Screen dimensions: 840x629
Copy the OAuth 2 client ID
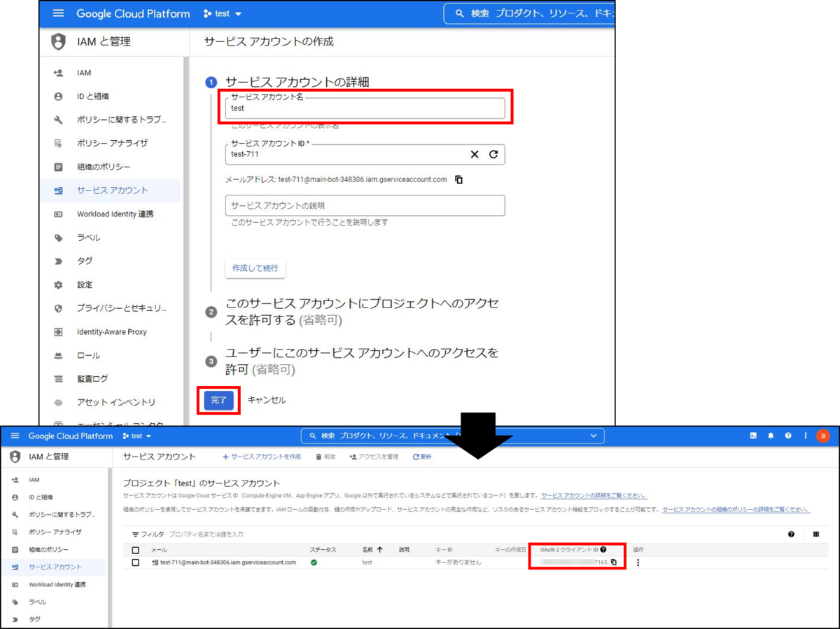coord(615,562)
